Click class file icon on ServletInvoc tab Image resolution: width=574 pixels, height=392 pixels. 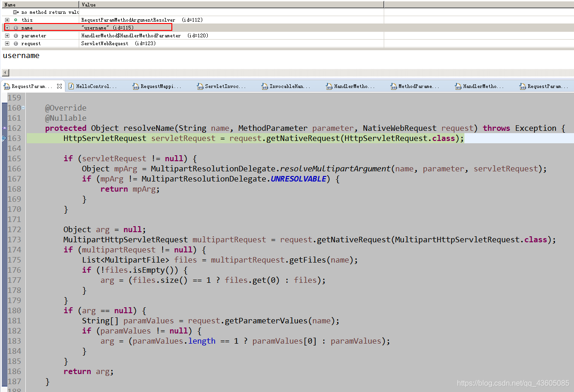pyautogui.click(x=200, y=86)
